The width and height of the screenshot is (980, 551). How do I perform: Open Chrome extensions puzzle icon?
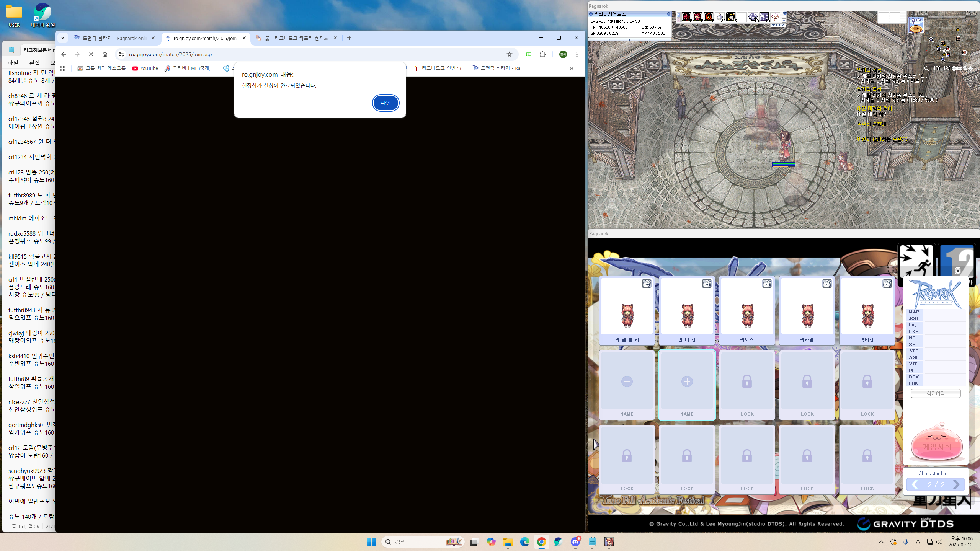543,54
